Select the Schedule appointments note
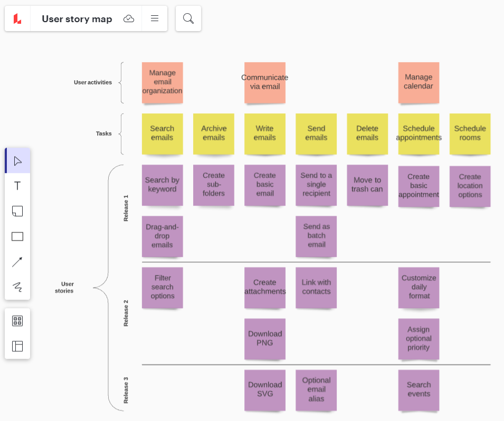504x421 pixels. point(419,133)
